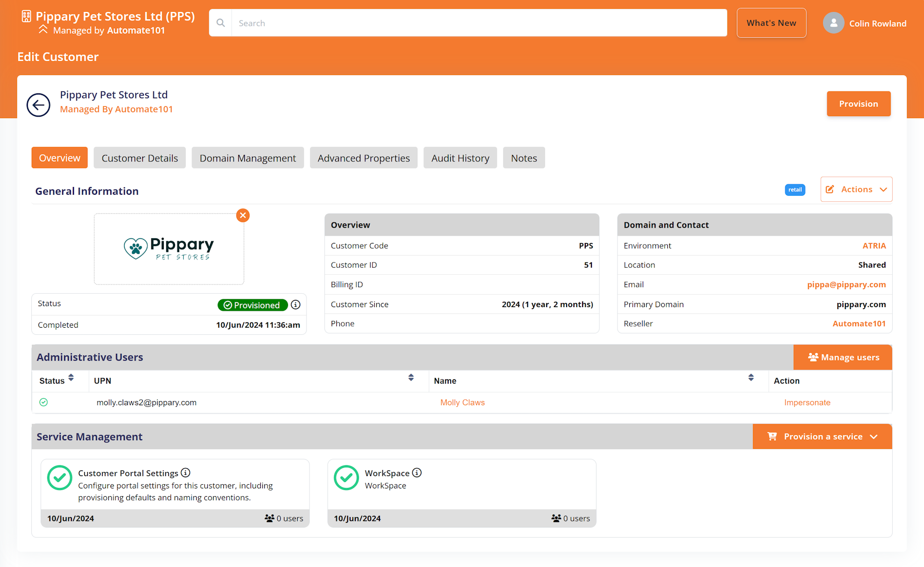Toggle the Name column sort order
The height and width of the screenshot is (567, 924).
751,377
